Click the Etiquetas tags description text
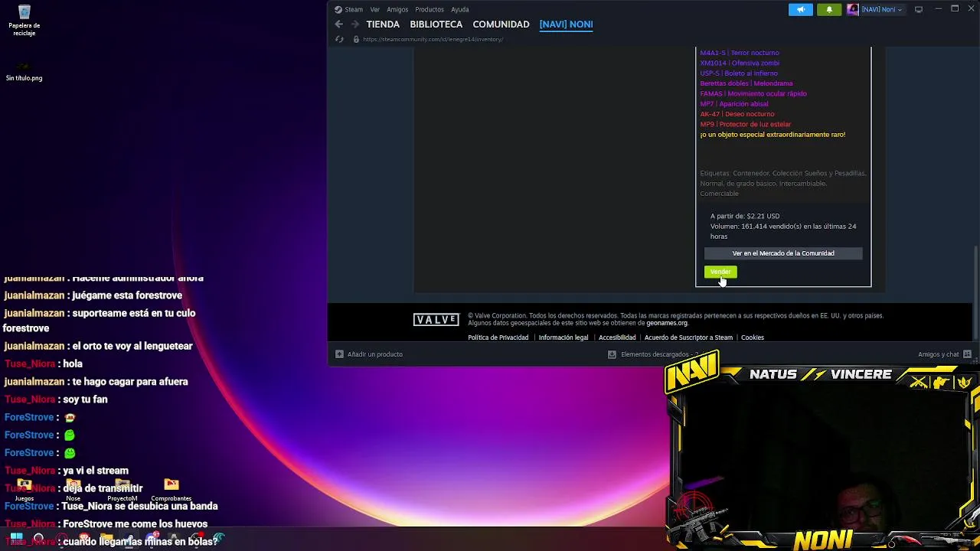Viewport: 980px width, 551px height. point(782,183)
